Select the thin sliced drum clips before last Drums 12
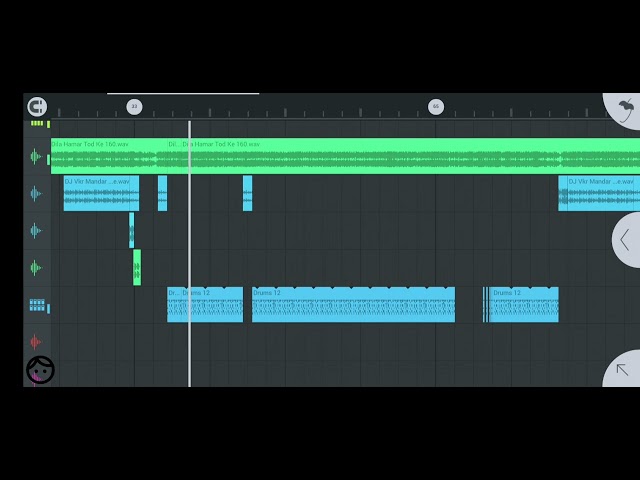The width and height of the screenshot is (640, 480). click(486, 304)
